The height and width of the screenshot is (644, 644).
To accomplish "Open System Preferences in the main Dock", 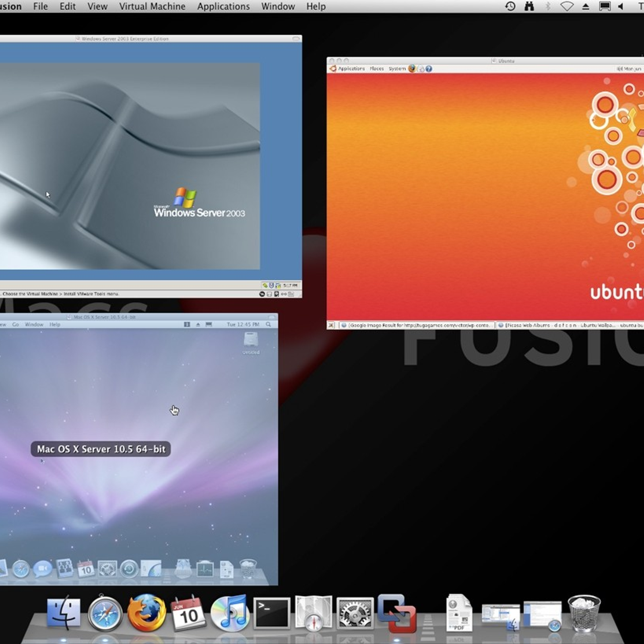I will click(x=355, y=613).
